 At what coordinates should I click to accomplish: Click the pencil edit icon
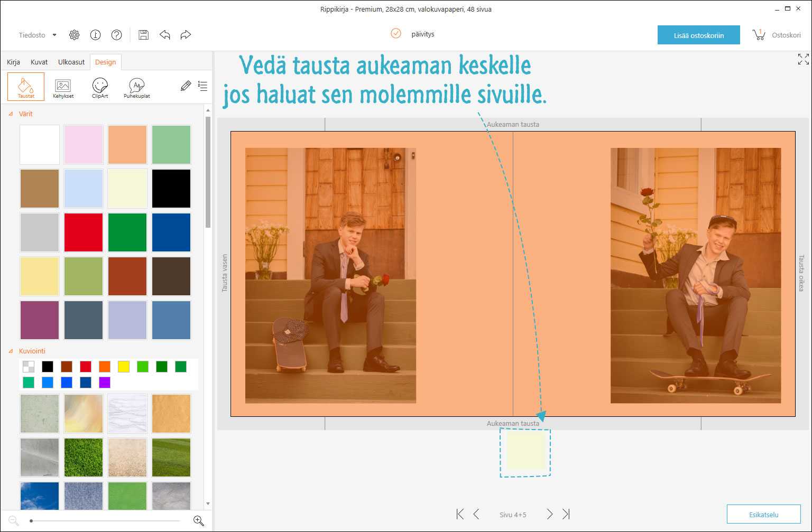point(186,86)
